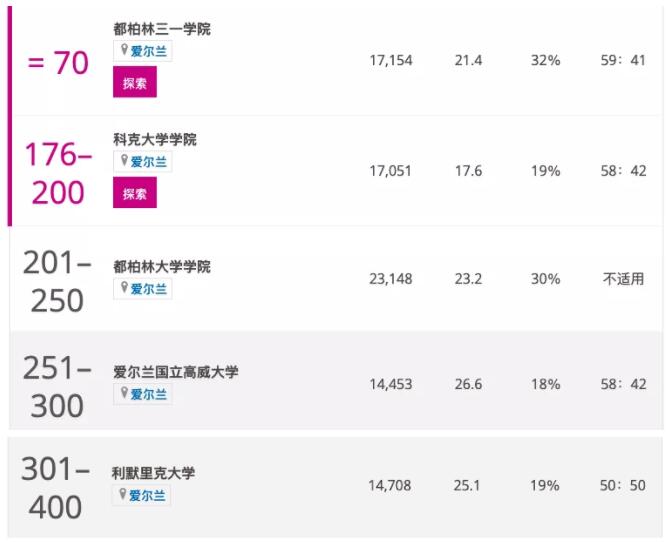Click location pin icon under 爱尔兰国立高威大学
The width and height of the screenshot is (667, 542).
click(x=125, y=394)
